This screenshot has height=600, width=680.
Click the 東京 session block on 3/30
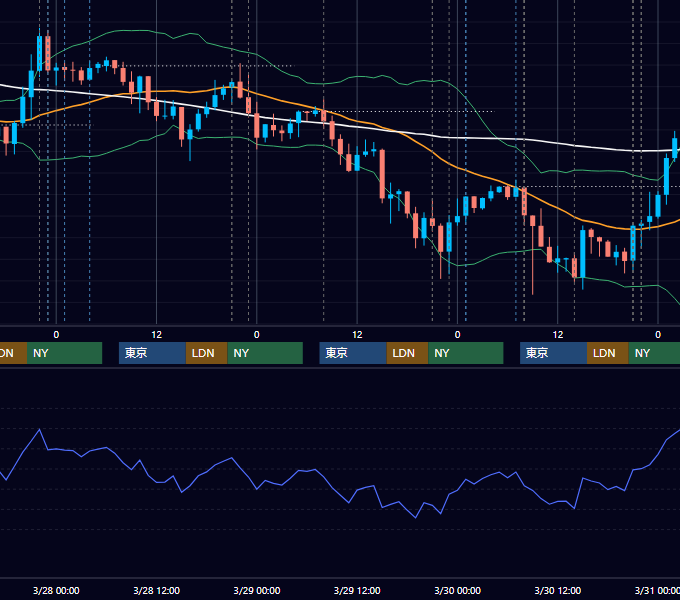(x=553, y=353)
